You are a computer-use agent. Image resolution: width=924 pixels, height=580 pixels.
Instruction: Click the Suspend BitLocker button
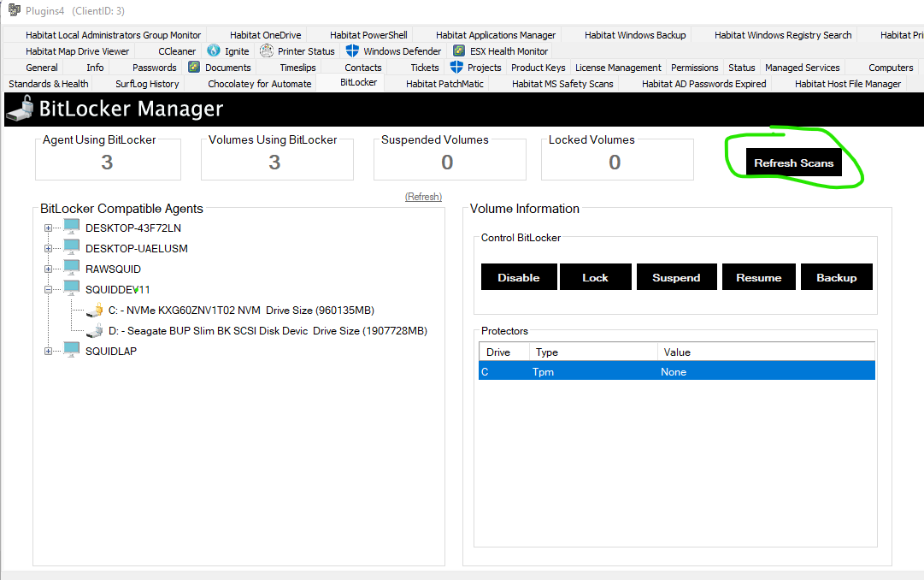click(x=676, y=276)
